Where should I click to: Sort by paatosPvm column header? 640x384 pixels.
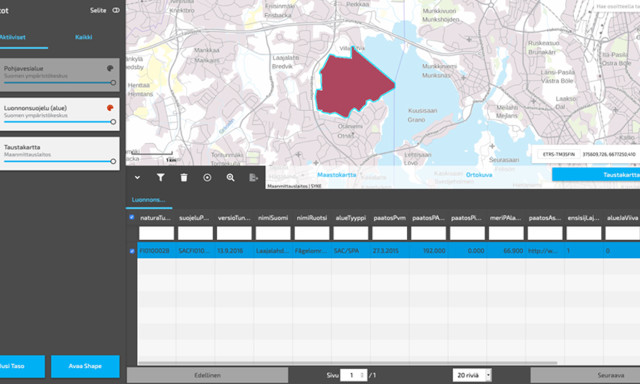(x=389, y=218)
